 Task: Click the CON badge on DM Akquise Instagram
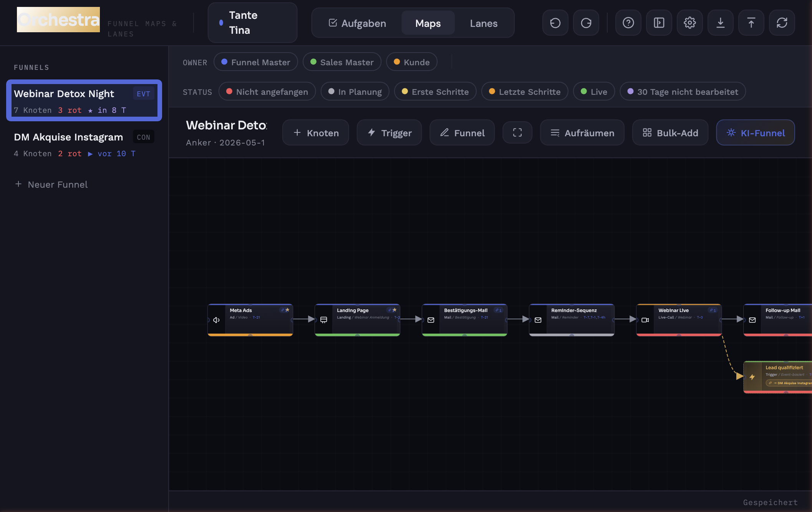click(x=143, y=137)
